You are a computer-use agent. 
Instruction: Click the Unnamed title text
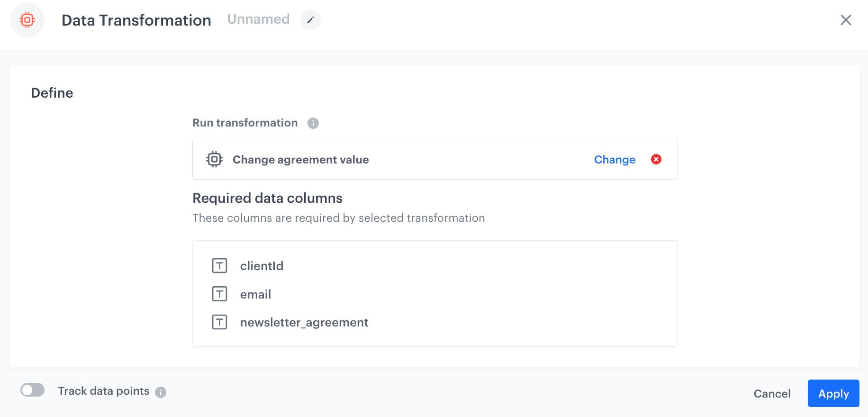click(x=258, y=19)
